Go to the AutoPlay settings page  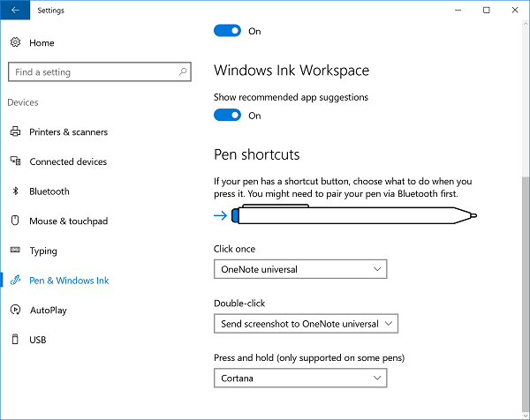click(48, 310)
